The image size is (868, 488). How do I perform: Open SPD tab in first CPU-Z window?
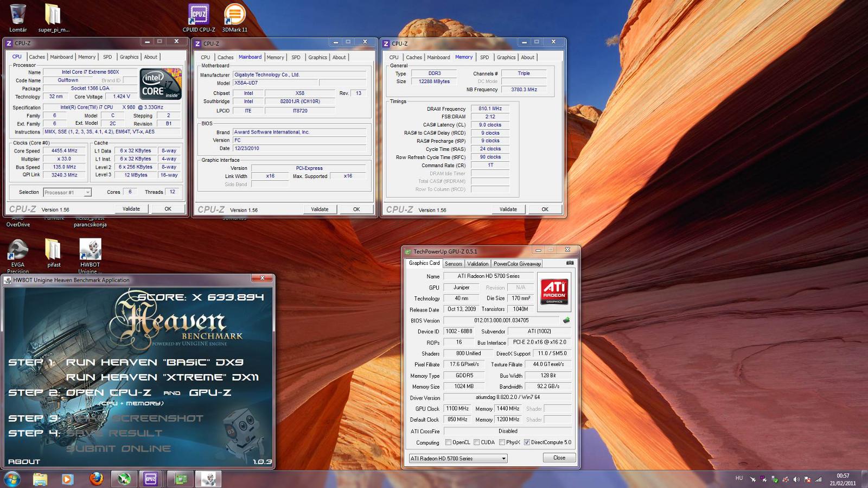[x=107, y=57]
